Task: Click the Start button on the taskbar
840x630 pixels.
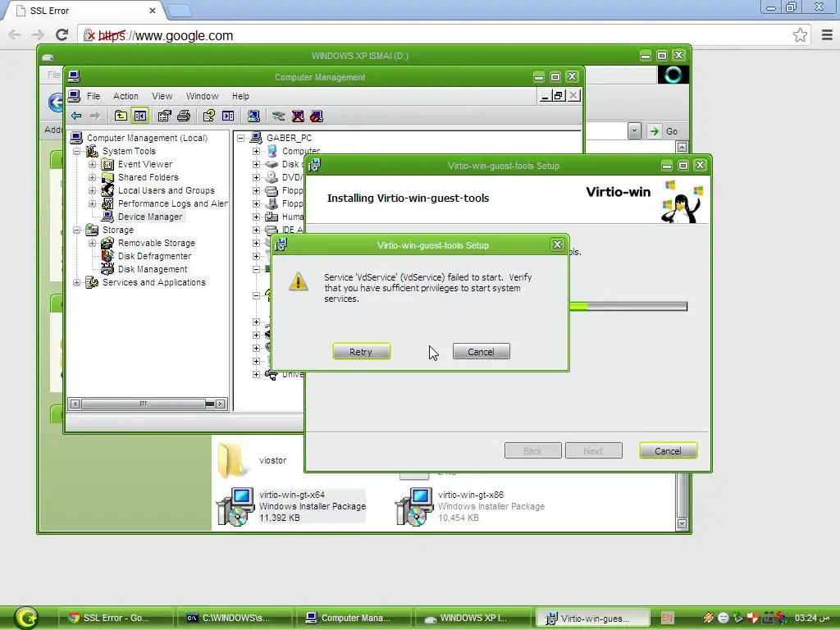Action: pyautogui.click(x=25, y=618)
